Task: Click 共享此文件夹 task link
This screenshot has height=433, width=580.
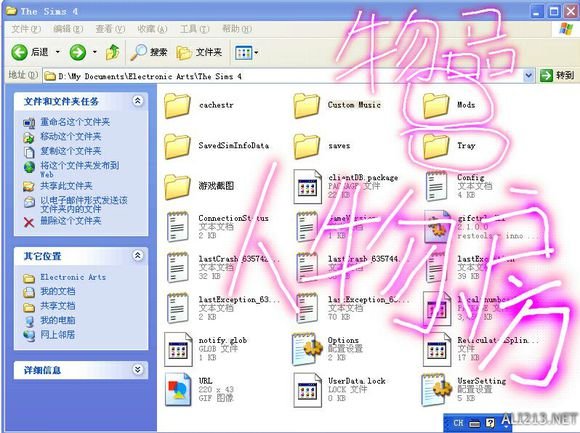Action: pyautogui.click(x=66, y=186)
